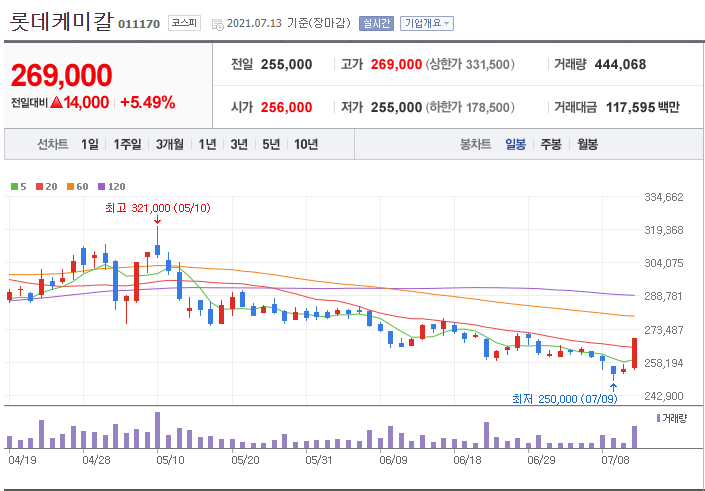This screenshot has height=491, width=705.
Task: Click the 최저 250,000 (07/09) annotation
Action: pos(565,399)
